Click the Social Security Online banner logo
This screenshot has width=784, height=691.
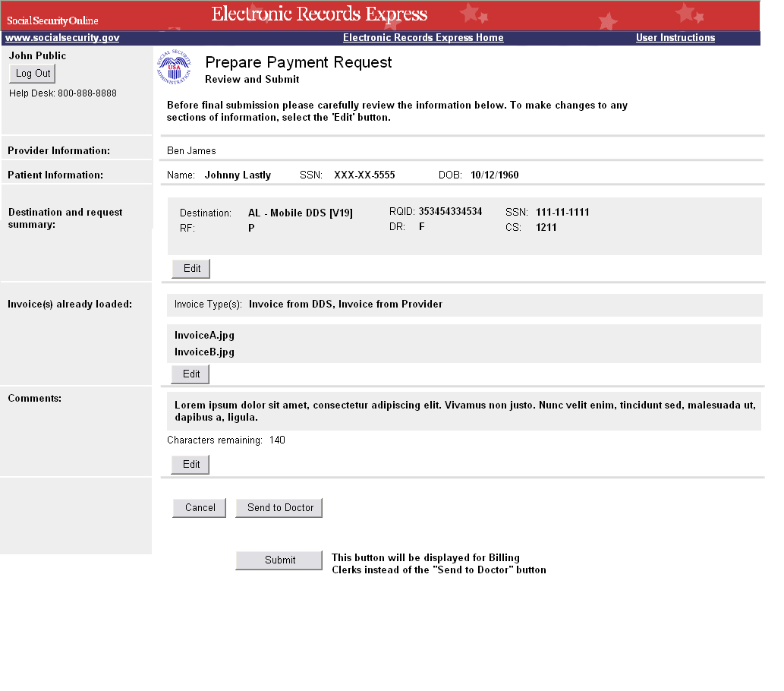(53, 20)
